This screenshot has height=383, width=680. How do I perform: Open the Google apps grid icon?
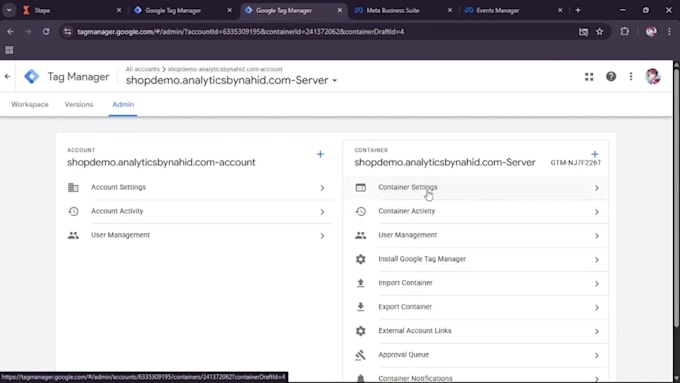pos(589,77)
